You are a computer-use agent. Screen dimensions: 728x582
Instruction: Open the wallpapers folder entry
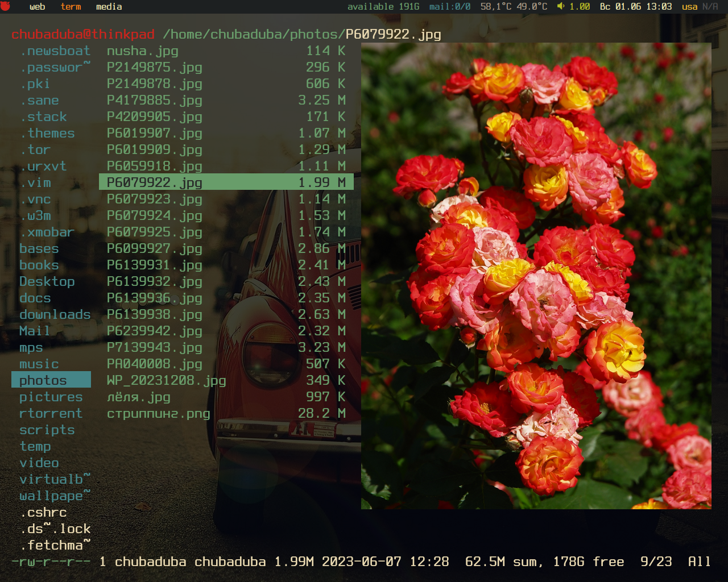(55, 496)
